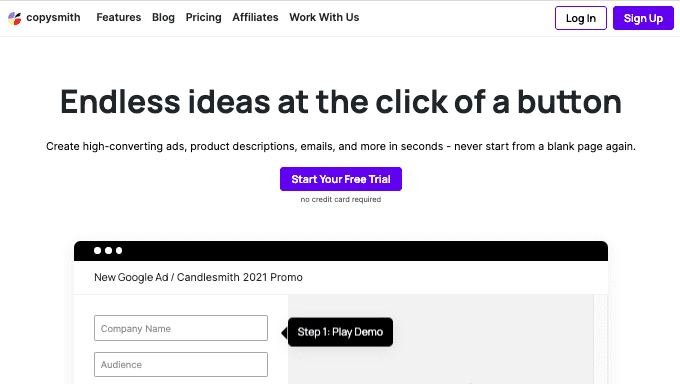Click the first white dot in demo window bar
Screen dimensions: 680x384
point(98,250)
